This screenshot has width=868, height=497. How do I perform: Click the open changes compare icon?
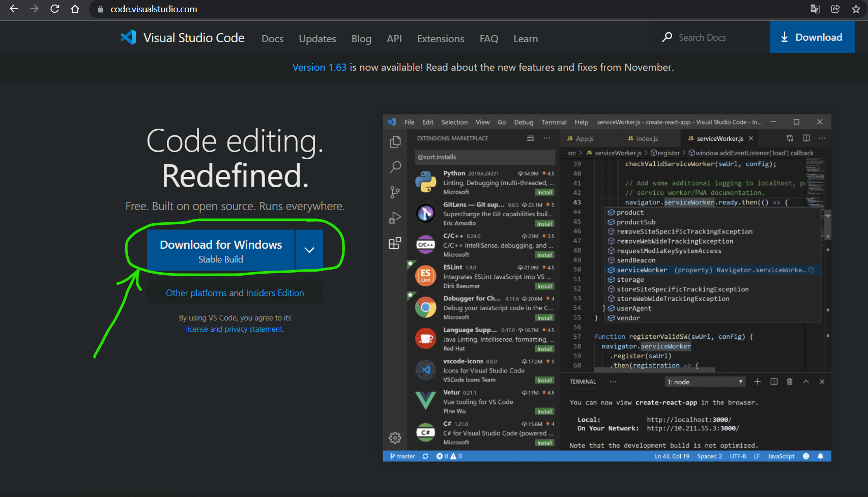(x=790, y=138)
